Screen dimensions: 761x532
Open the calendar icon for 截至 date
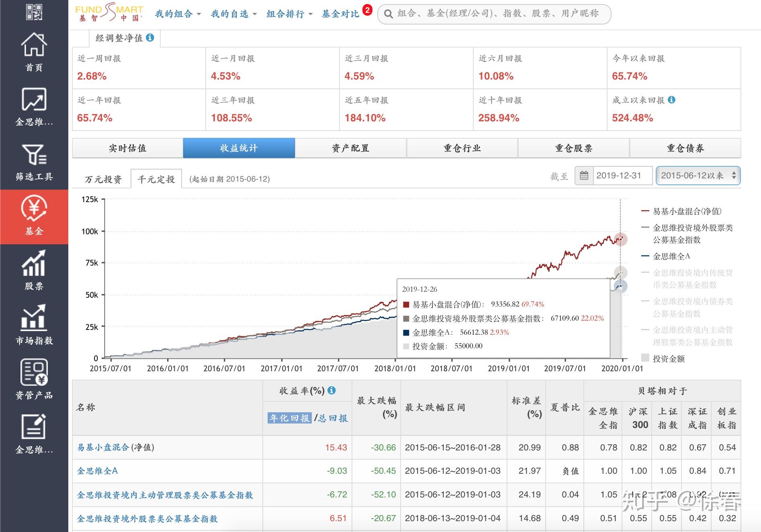tap(584, 176)
